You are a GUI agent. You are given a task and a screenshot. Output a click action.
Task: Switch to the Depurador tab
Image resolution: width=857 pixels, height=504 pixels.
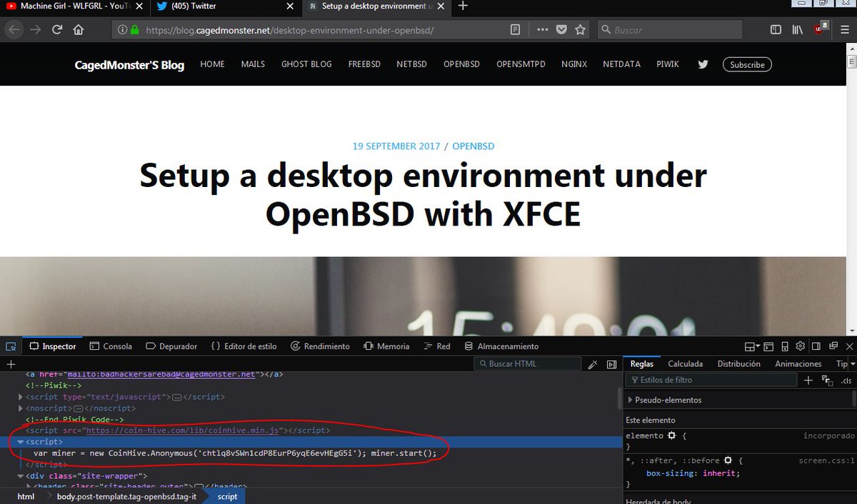point(171,346)
